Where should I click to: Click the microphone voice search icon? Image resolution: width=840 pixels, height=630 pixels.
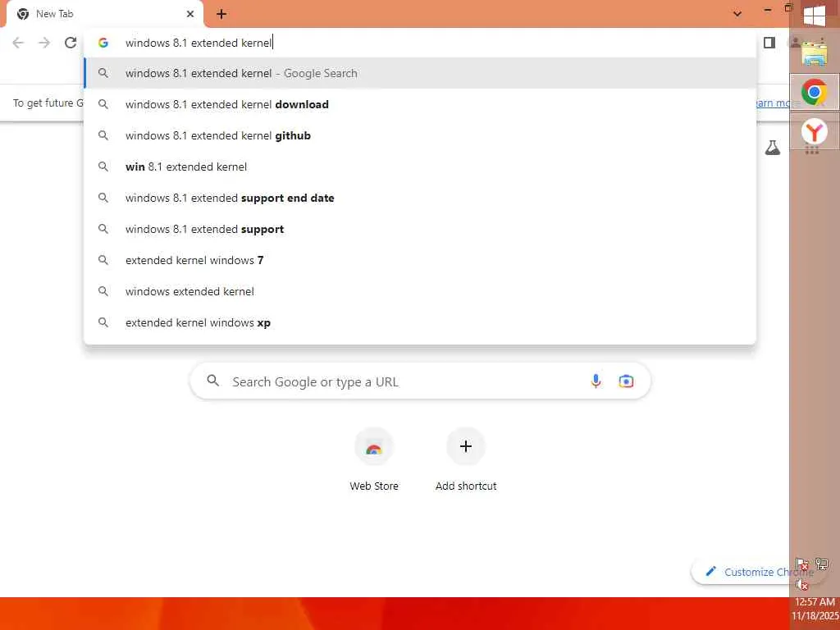(596, 381)
